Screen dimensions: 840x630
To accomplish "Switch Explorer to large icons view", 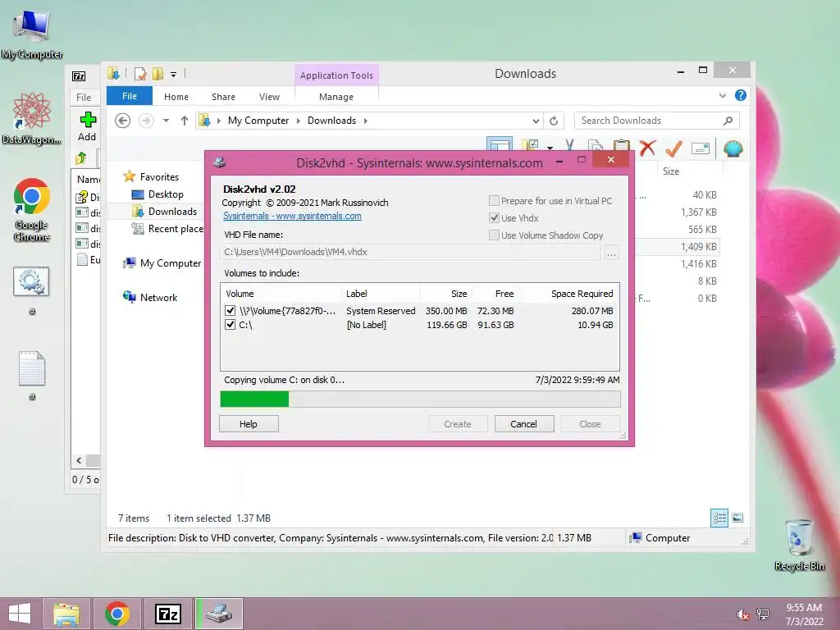I will coord(737,518).
